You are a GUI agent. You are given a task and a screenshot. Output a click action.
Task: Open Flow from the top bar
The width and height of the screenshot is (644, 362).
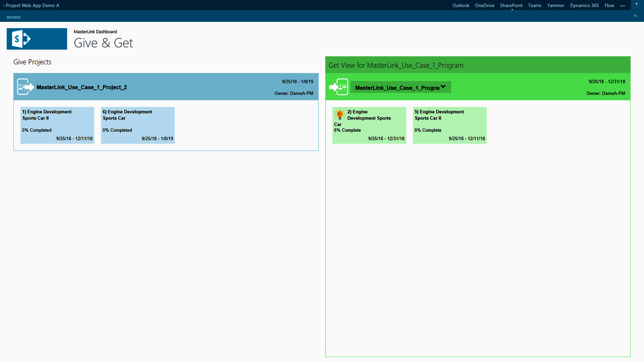point(609,5)
